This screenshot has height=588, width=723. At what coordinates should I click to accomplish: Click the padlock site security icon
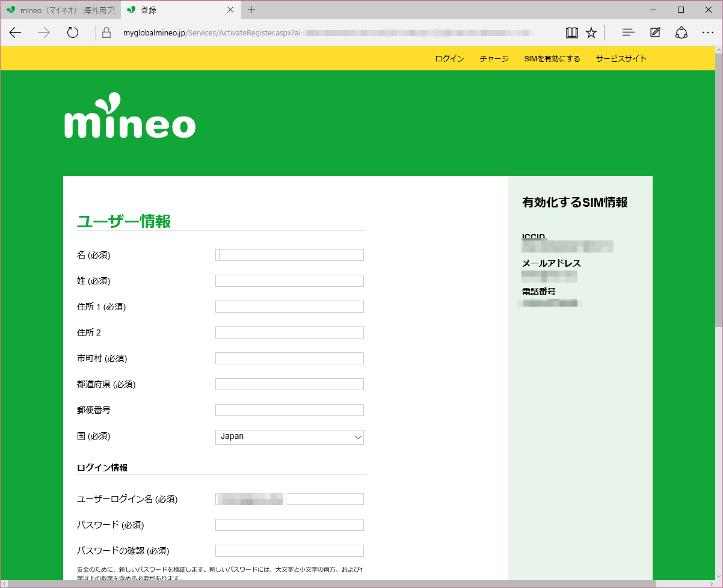click(106, 32)
